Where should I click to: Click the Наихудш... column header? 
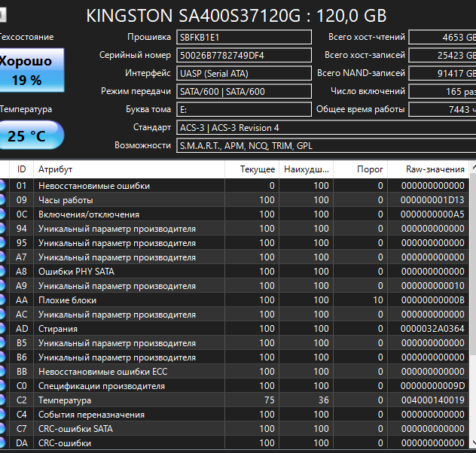click(307, 169)
